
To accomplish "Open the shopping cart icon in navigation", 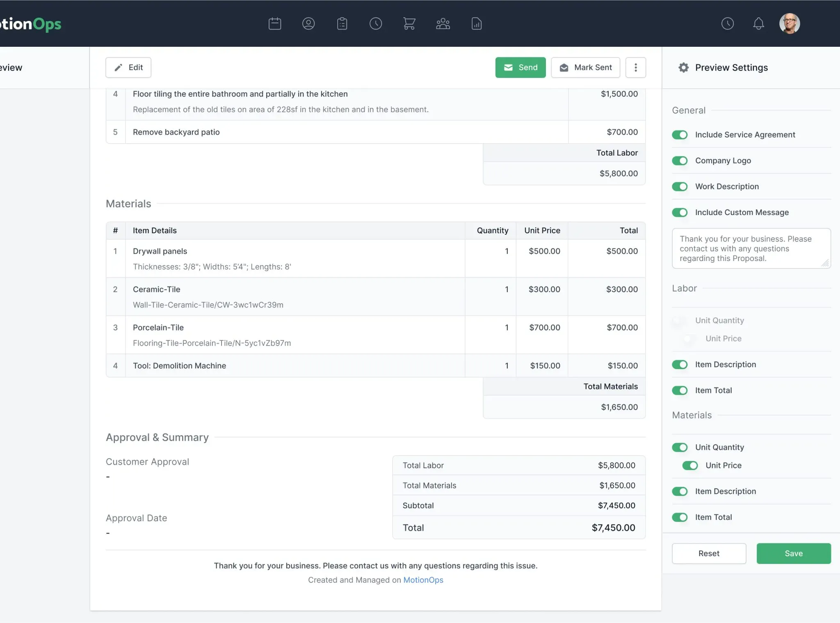I will click(409, 23).
